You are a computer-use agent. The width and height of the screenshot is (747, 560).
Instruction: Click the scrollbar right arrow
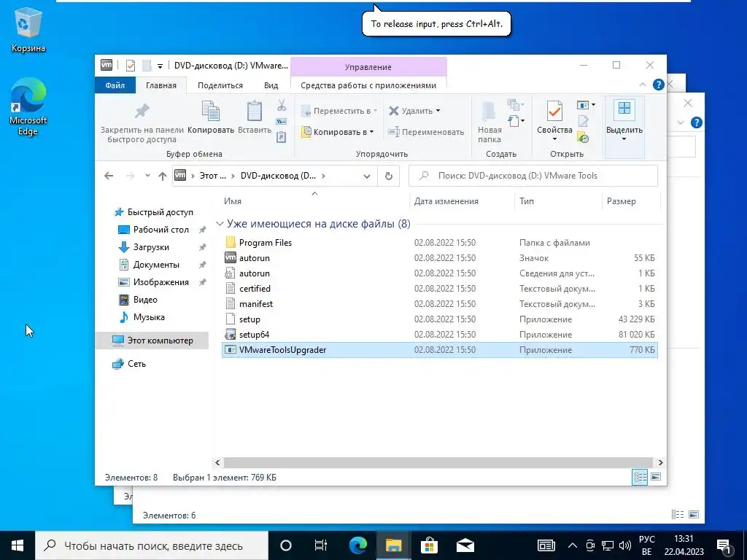[660, 462]
